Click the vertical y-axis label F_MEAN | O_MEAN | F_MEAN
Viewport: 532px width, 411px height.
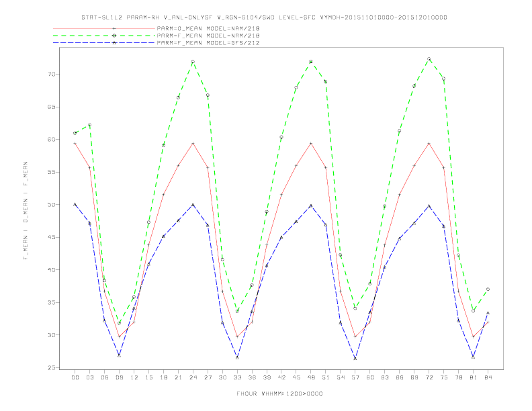pyautogui.click(x=26, y=211)
